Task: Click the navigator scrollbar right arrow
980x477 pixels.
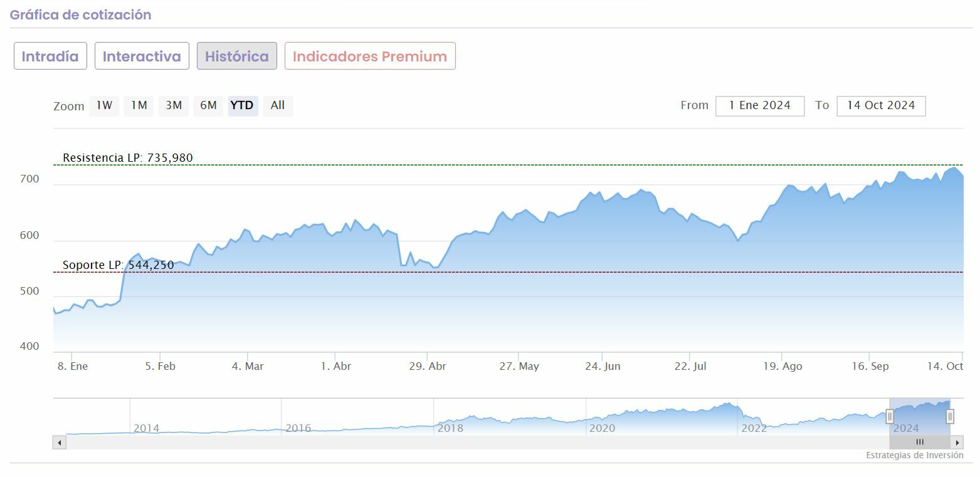Action: click(957, 443)
